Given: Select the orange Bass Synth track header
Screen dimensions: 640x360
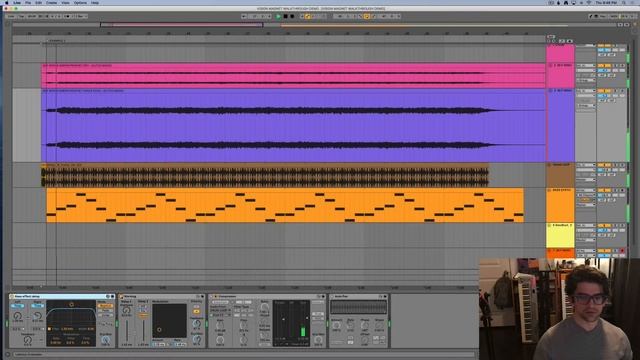Looking at the screenshot, I should click(x=560, y=205).
